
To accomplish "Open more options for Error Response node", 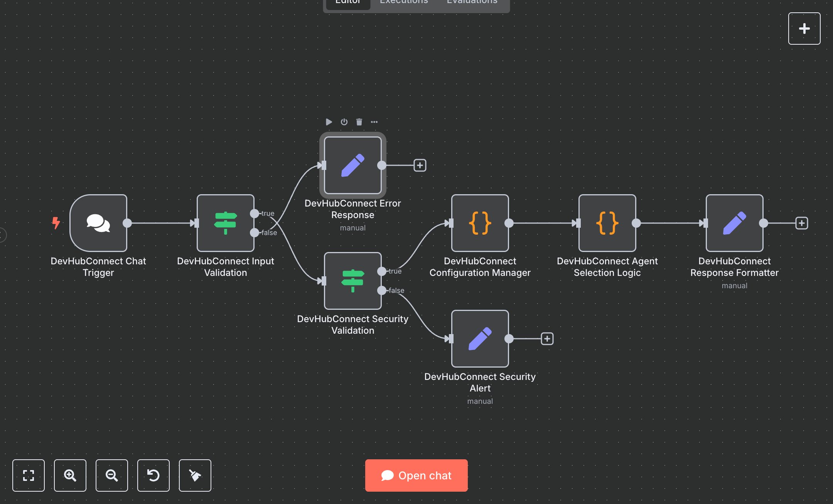I will click(x=374, y=122).
